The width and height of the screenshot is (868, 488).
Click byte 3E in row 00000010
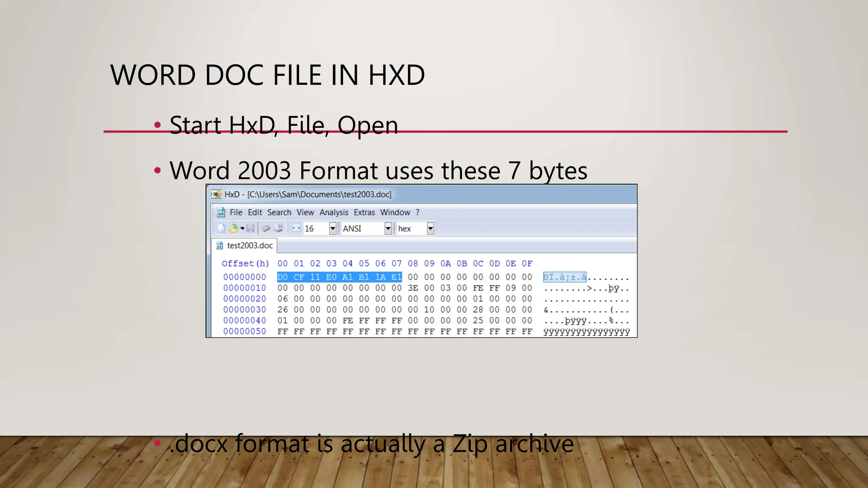(x=413, y=288)
